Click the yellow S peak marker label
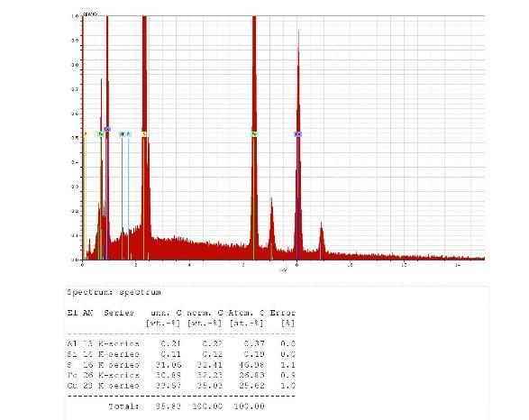 point(144,134)
